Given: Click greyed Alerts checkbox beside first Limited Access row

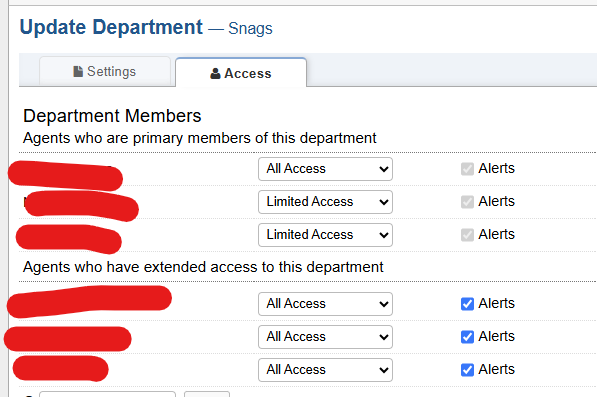Looking at the screenshot, I should (x=467, y=202).
